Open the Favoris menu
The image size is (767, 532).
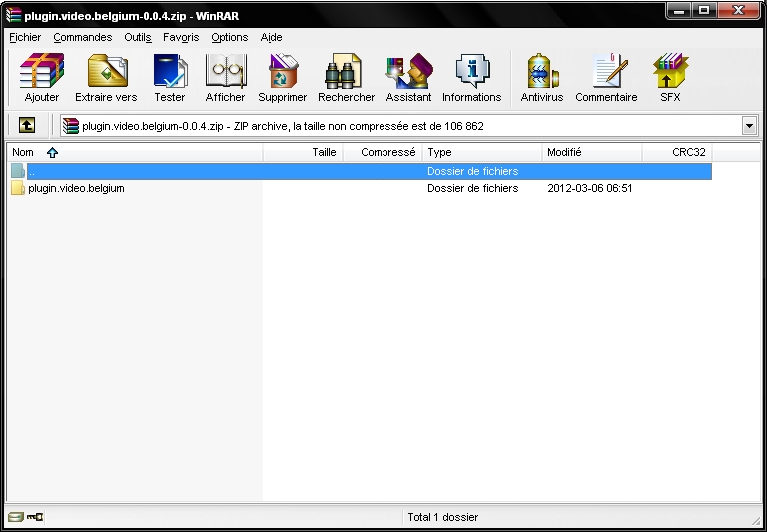coord(181,37)
